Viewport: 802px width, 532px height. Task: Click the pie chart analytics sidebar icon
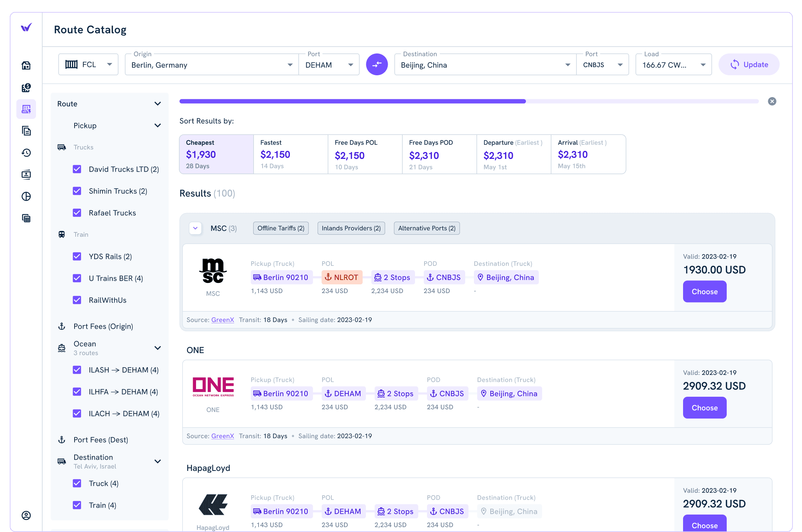click(x=26, y=196)
